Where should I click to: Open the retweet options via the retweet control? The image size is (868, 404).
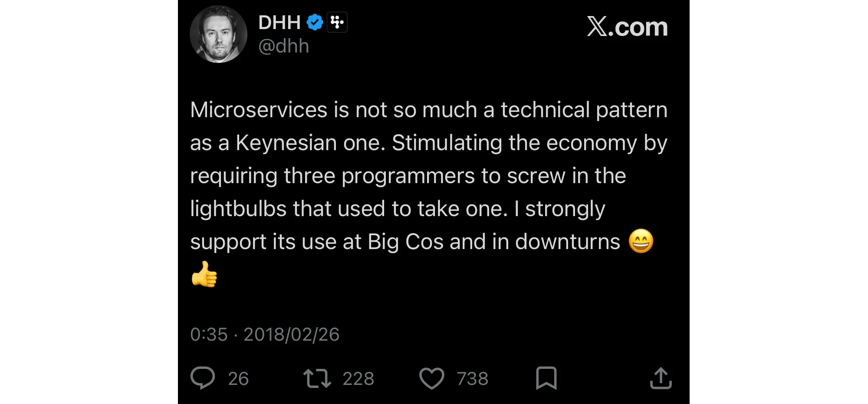318,378
